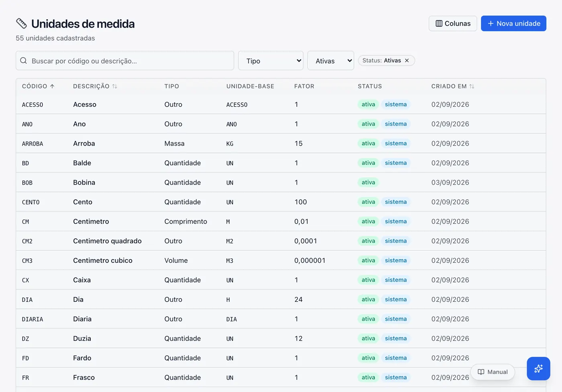The height and width of the screenshot is (392, 562).
Task: Click the Fardo description cell
Action: (x=82, y=358)
